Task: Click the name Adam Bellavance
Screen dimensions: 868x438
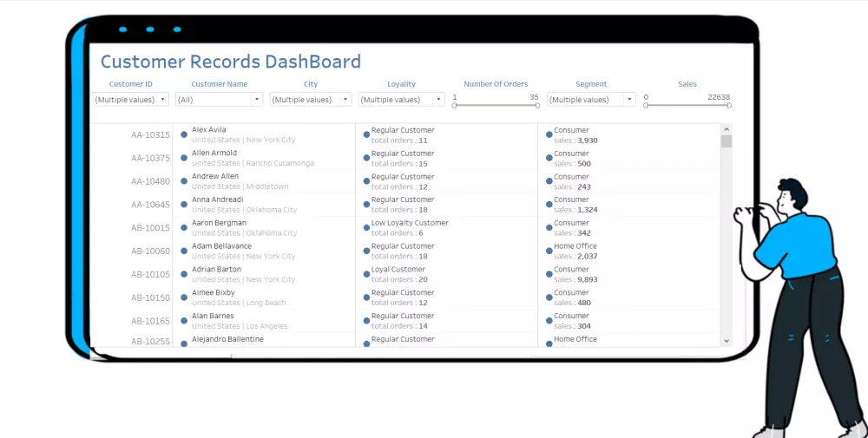Action: 221,245
